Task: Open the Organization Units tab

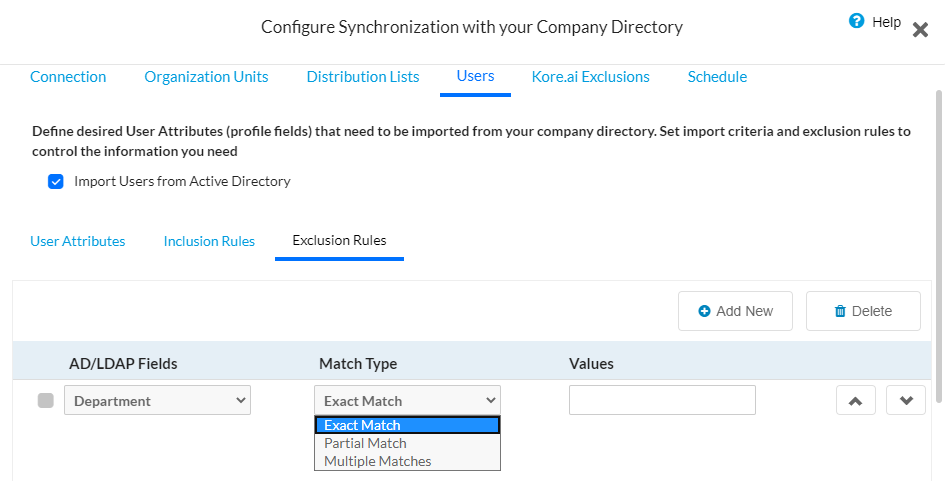Action: pyautogui.click(x=206, y=77)
